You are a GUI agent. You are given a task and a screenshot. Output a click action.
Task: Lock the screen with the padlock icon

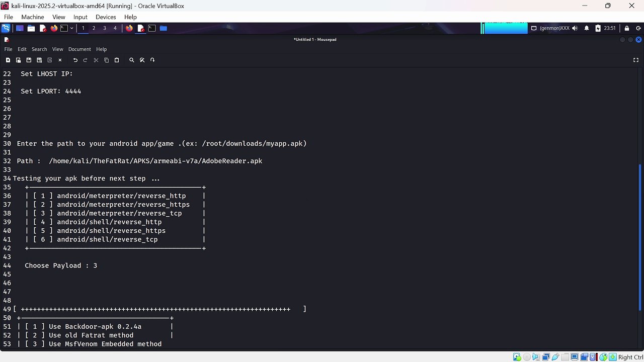pyautogui.click(x=627, y=28)
